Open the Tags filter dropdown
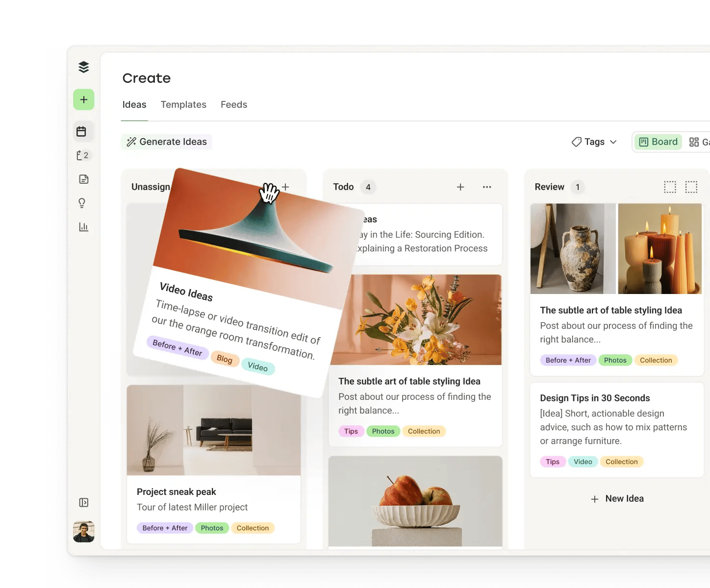710x588 pixels. point(594,142)
